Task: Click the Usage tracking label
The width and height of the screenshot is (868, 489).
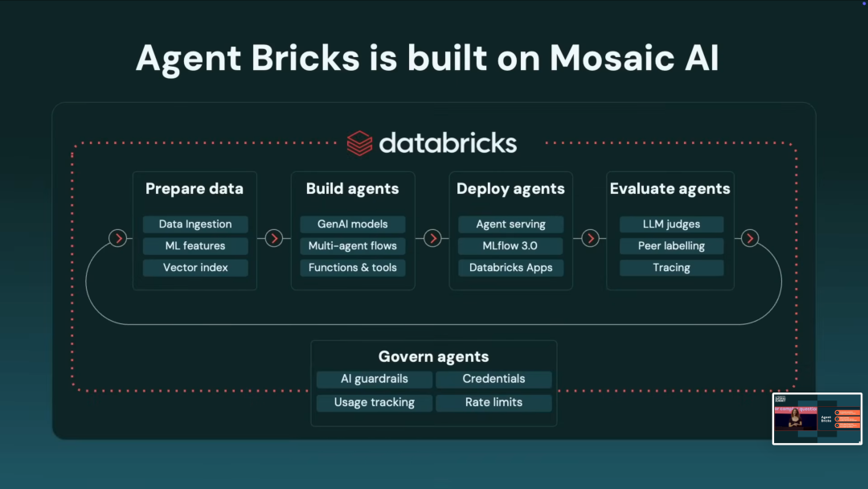Action: pos(374,402)
